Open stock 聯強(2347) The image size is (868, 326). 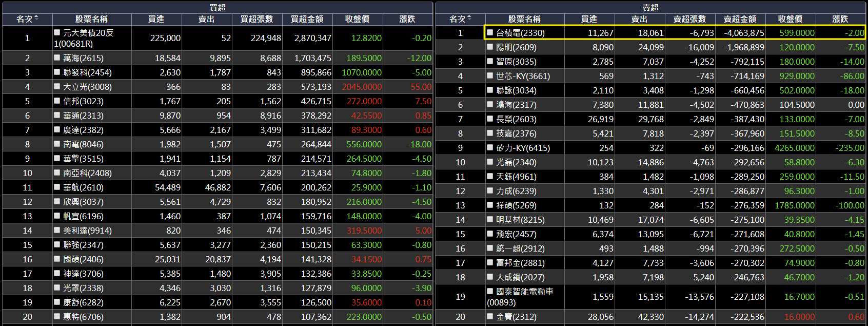pyautogui.click(x=83, y=245)
